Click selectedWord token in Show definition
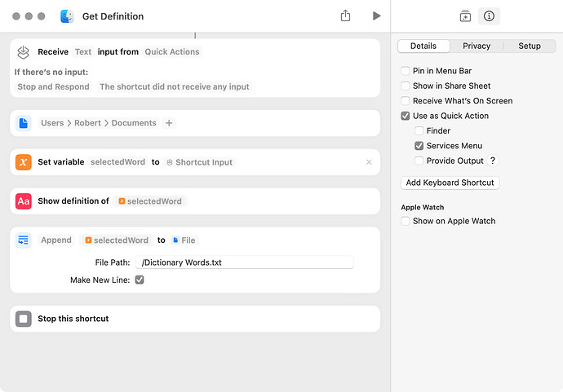 [x=150, y=201]
